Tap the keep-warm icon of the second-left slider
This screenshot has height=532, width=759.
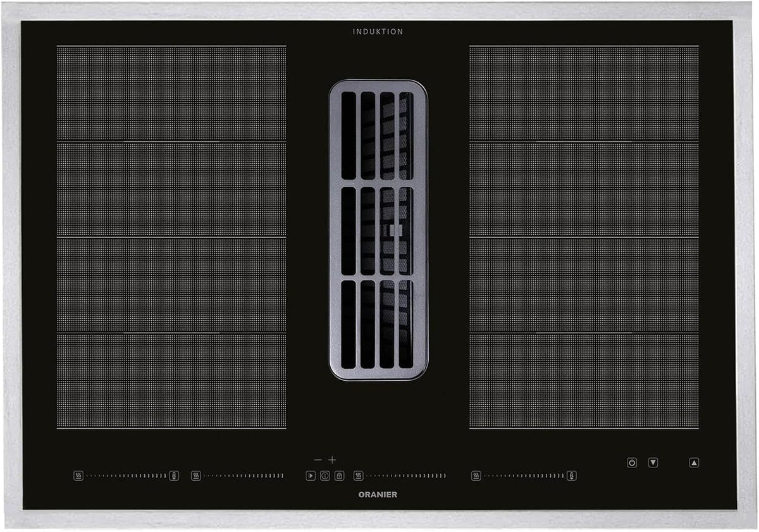point(196,476)
